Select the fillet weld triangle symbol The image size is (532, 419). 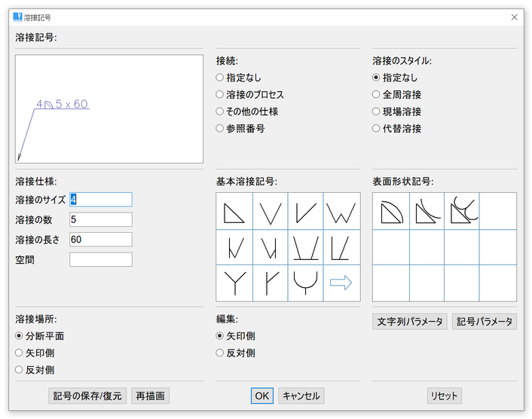tap(234, 212)
